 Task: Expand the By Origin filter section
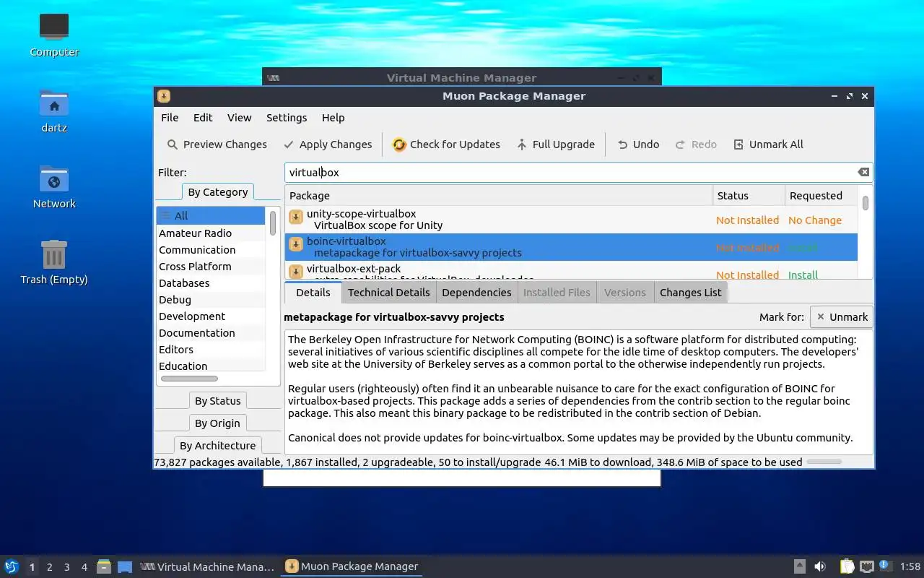(x=218, y=423)
